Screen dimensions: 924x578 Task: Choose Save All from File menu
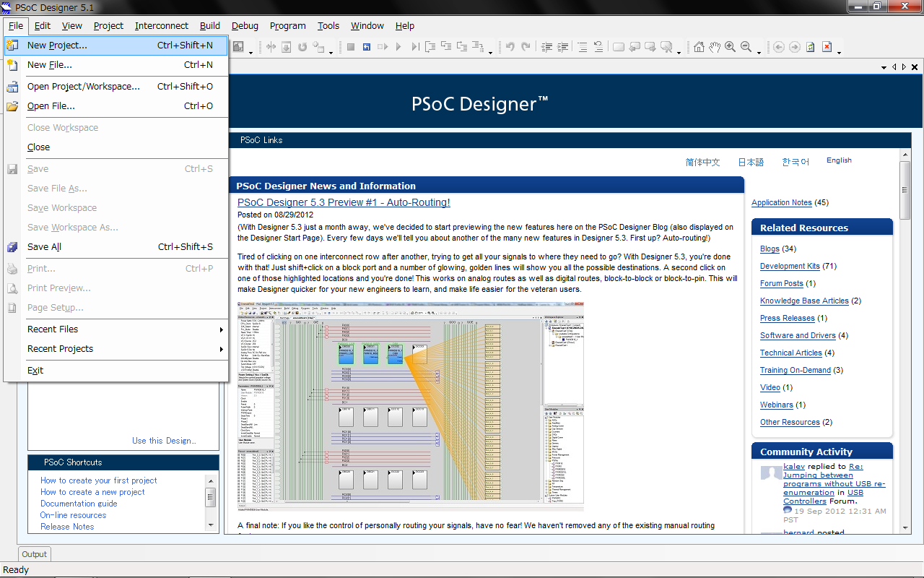coord(116,247)
